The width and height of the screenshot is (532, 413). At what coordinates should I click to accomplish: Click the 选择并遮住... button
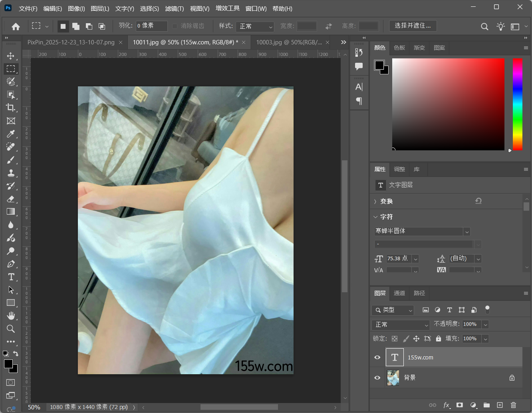click(x=413, y=26)
